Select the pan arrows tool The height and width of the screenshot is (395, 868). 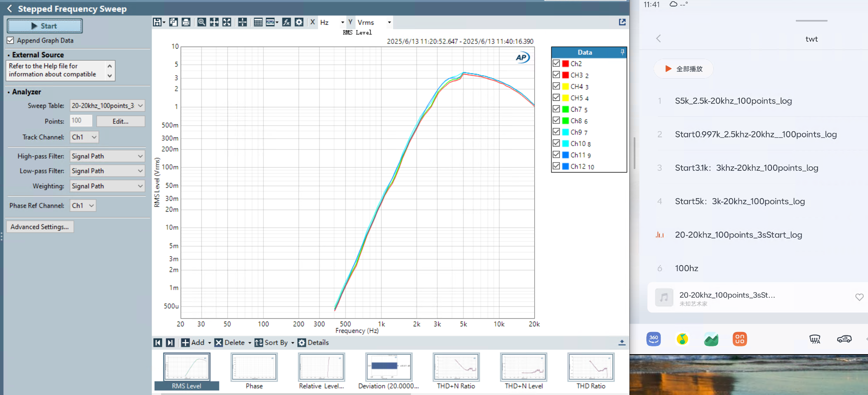click(x=214, y=22)
